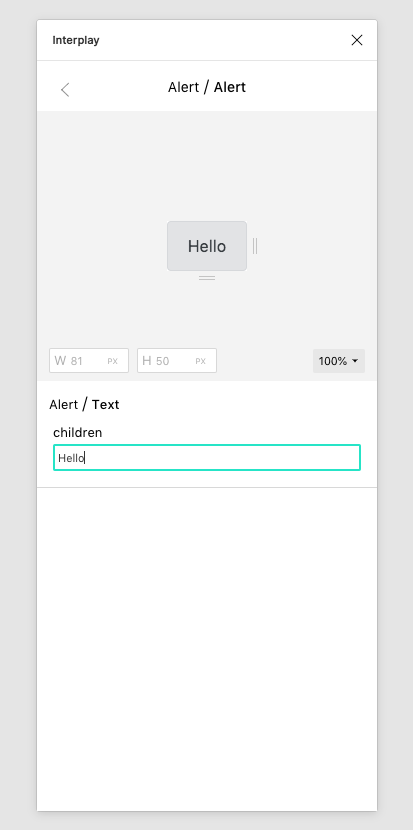Focus the height H input field

(x=177, y=360)
